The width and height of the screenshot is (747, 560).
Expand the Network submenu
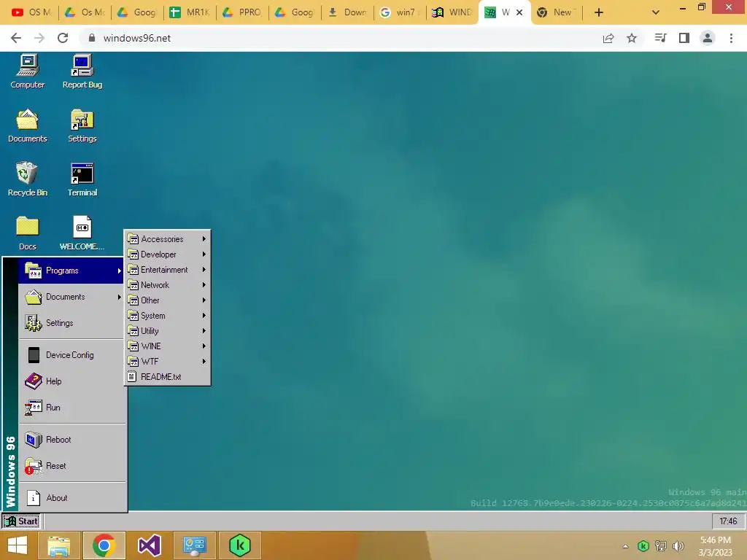click(x=167, y=285)
